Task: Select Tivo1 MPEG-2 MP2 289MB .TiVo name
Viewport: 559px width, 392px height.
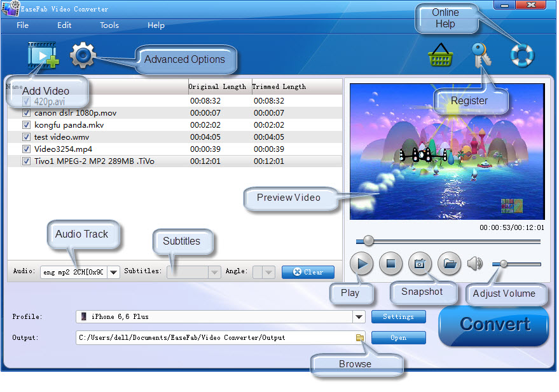Action: [94, 161]
